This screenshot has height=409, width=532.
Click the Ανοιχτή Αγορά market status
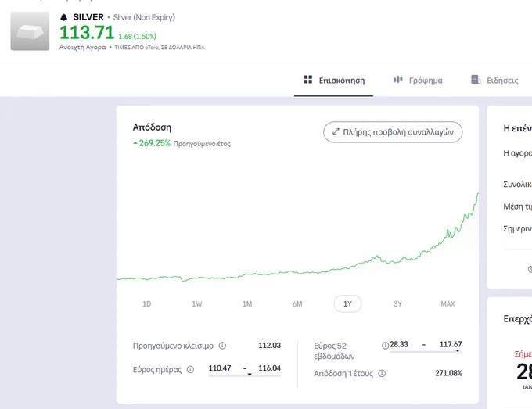point(82,47)
